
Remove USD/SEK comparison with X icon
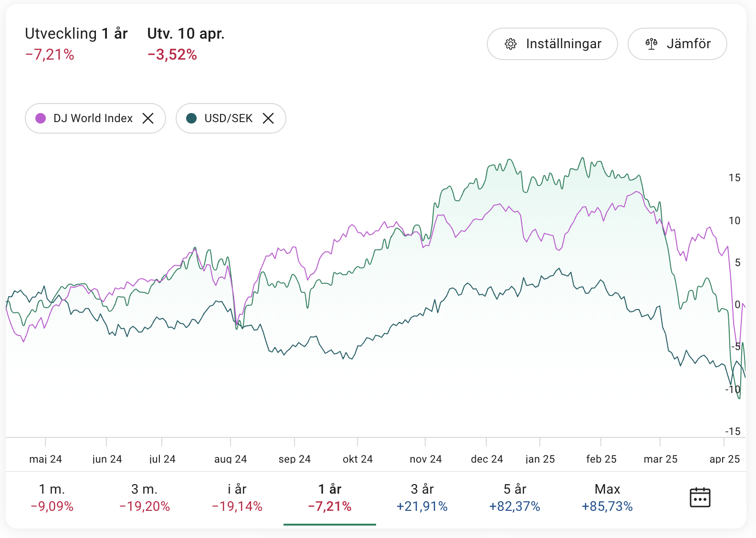pyautogui.click(x=268, y=118)
